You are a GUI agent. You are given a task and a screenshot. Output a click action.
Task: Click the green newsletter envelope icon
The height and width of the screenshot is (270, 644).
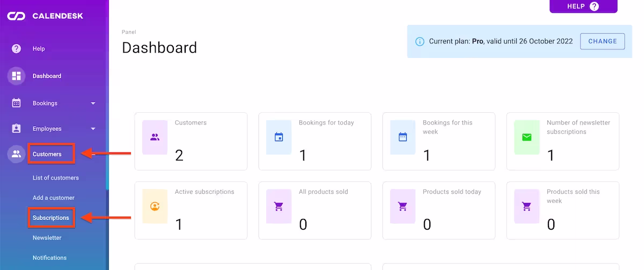(526, 137)
